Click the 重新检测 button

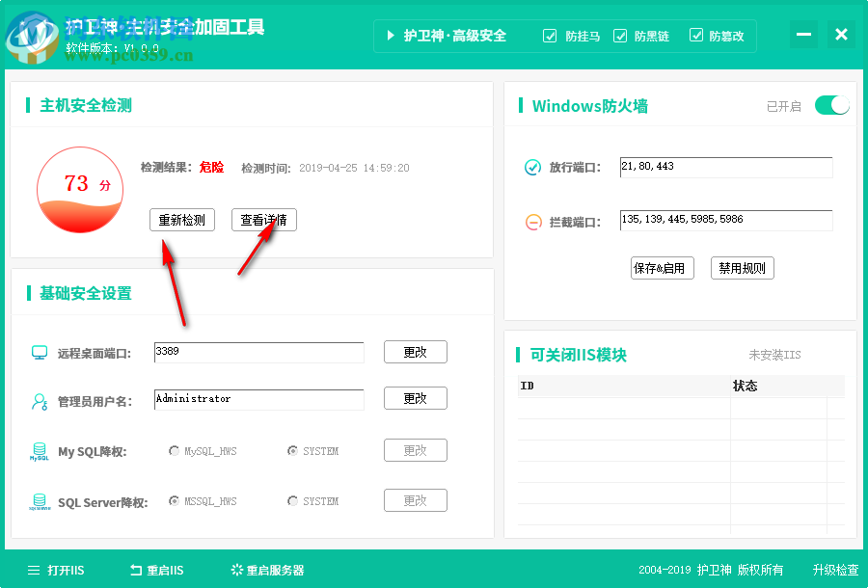click(x=182, y=220)
